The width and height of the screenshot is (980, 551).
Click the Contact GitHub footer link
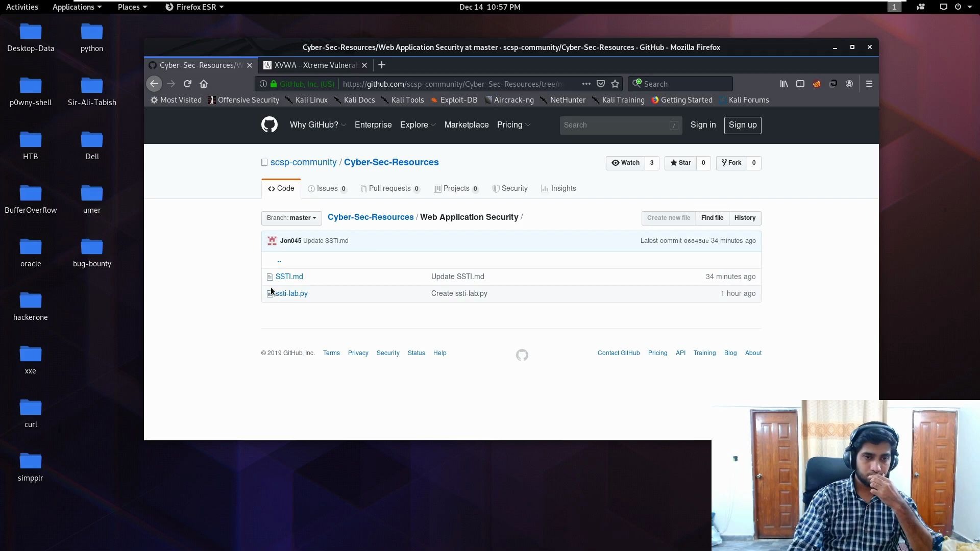(x=619, y=353)
